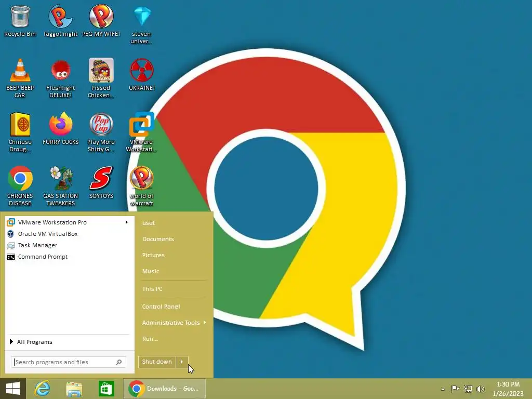Choose Run... in the Start menu
This screenshot has height=399, width=532.
click(x=150, y=339)
